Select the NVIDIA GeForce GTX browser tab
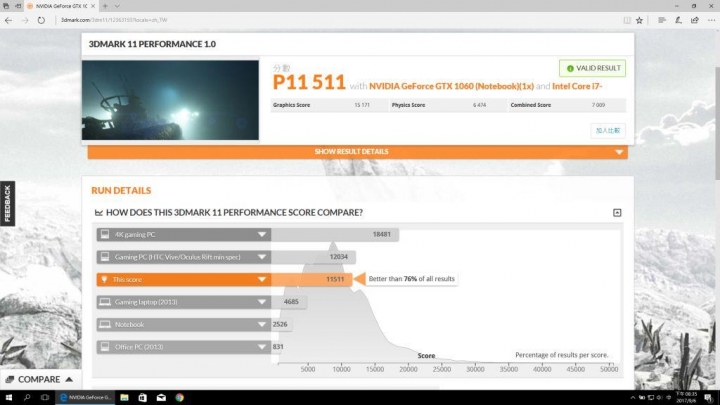720x405 pixels. coord(60,6)
